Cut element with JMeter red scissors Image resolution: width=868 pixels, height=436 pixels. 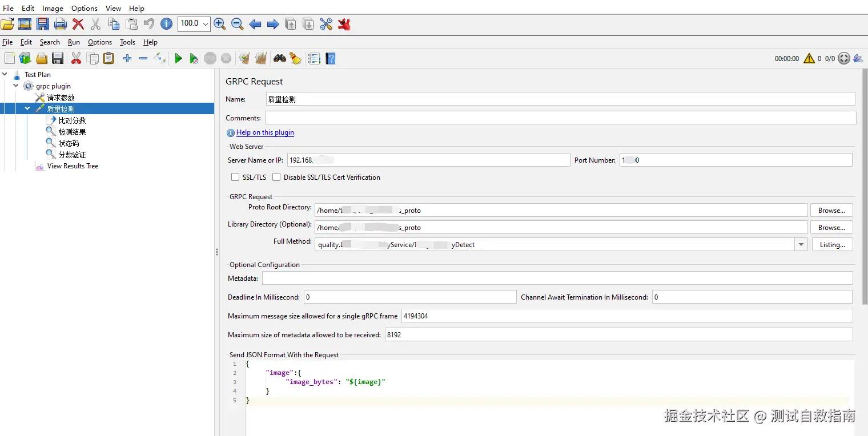coord(76,58)
